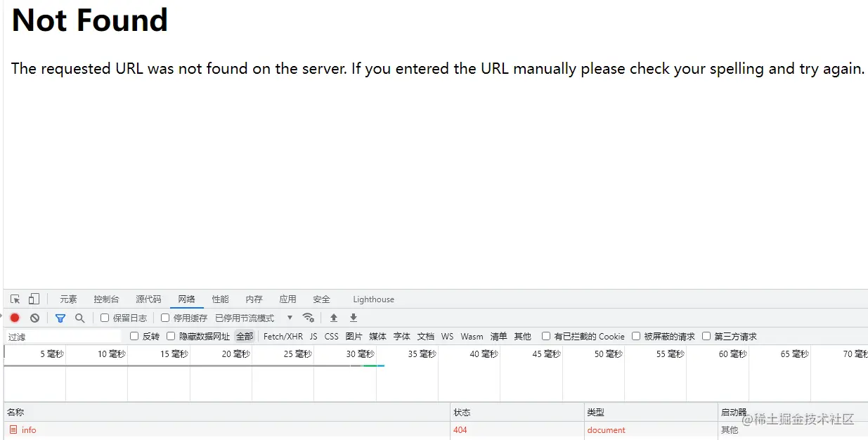The width and height of the screenshot is (868, 440).
Task: Filter requests by Fetch/XHR
Action: click(x=283, y=336)
